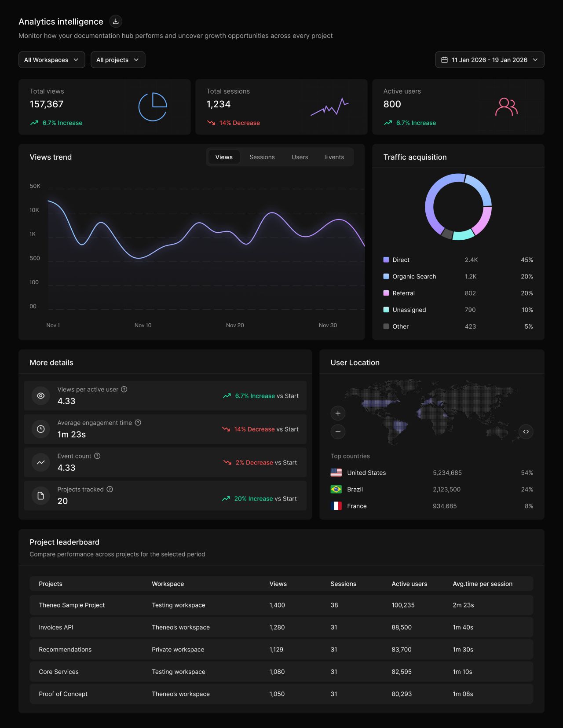Image resolution: width=563 pixels, height=728 pixels.
Task: Zoom out on the user location map
Action: [338, 432]
